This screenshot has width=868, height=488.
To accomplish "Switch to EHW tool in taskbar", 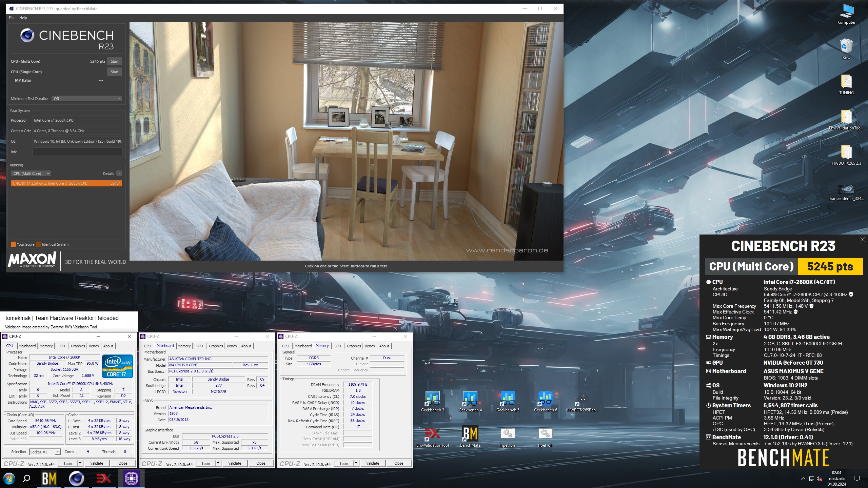I will point(104,479).
